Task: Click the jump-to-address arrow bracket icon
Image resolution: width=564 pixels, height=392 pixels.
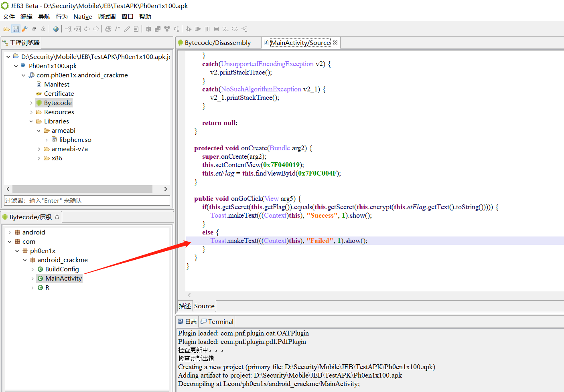Action: (68, 29)
